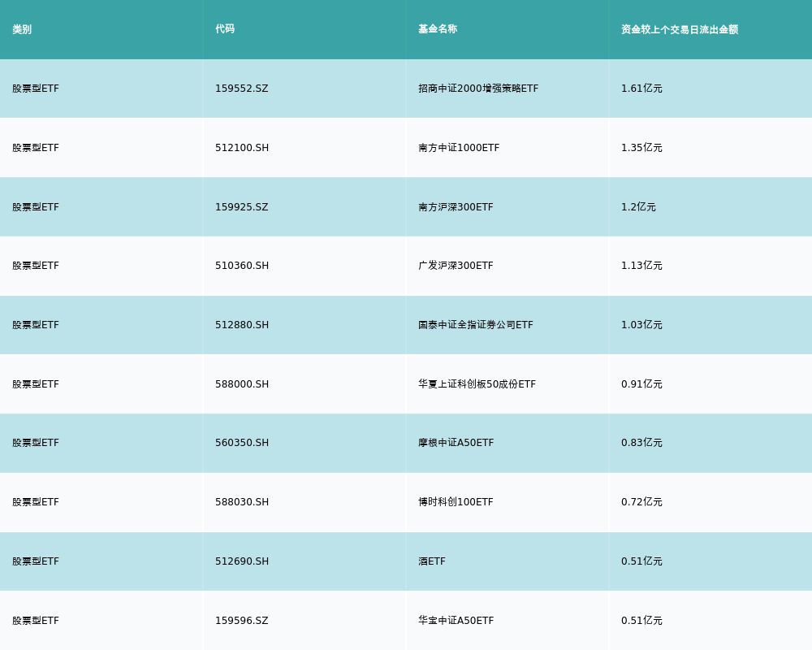
Task: Select fund code 512100.SH
Action: (242, 148)
